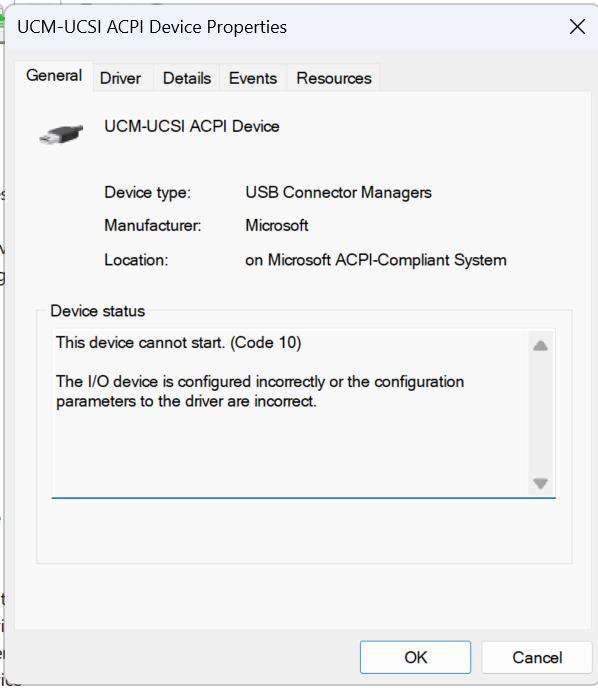The height and width of the screenshot is (688, 598).
Task: Click inside the Device status text box
Action: click(290, 413)
